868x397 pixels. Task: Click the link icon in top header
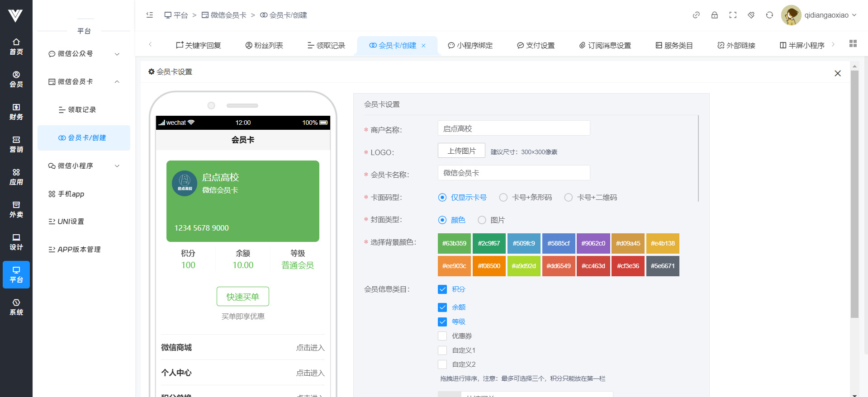[696, 15]
